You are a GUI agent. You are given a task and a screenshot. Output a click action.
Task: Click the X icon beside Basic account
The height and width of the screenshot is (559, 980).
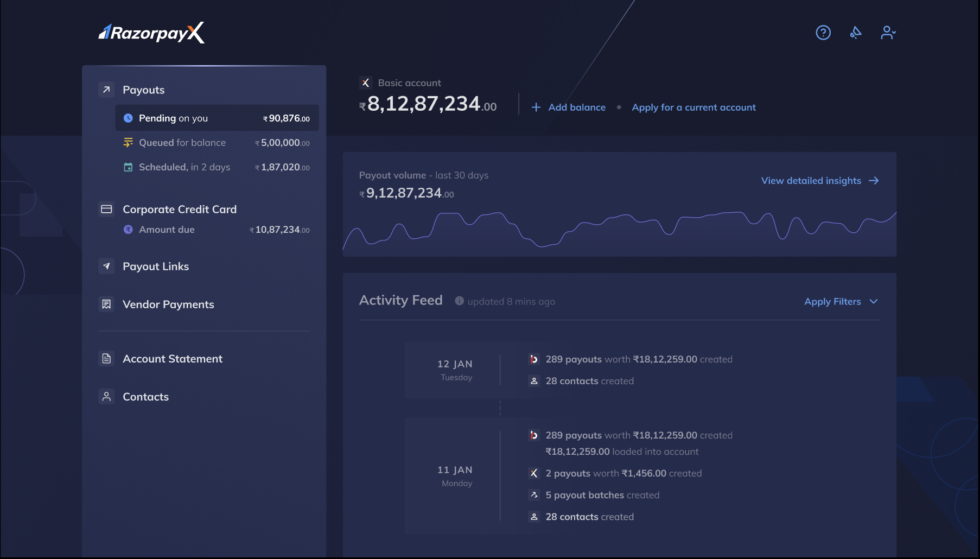365,82
